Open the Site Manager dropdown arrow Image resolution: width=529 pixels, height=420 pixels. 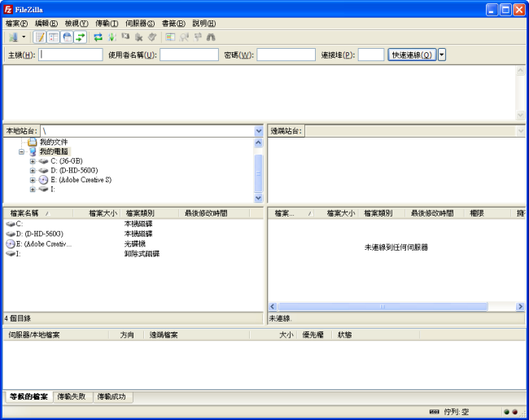pyautogui.click(x=24, y=37)
